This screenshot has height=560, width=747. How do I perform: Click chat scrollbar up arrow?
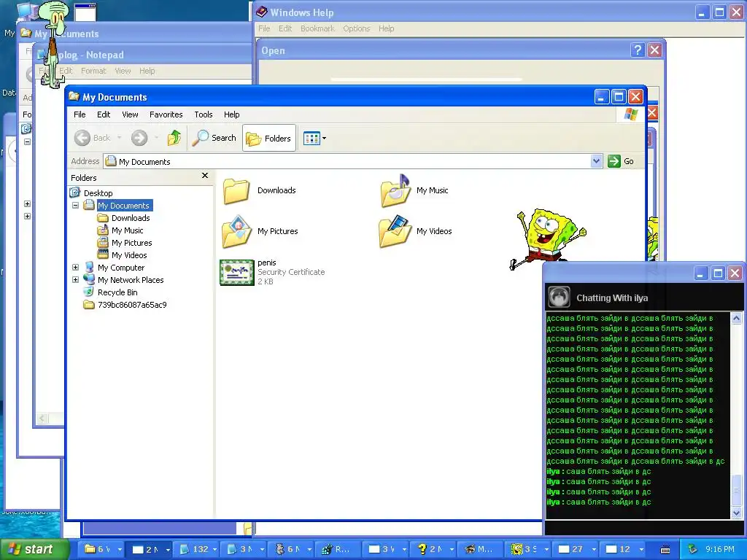pyautogui.click(x=736, y=318)
